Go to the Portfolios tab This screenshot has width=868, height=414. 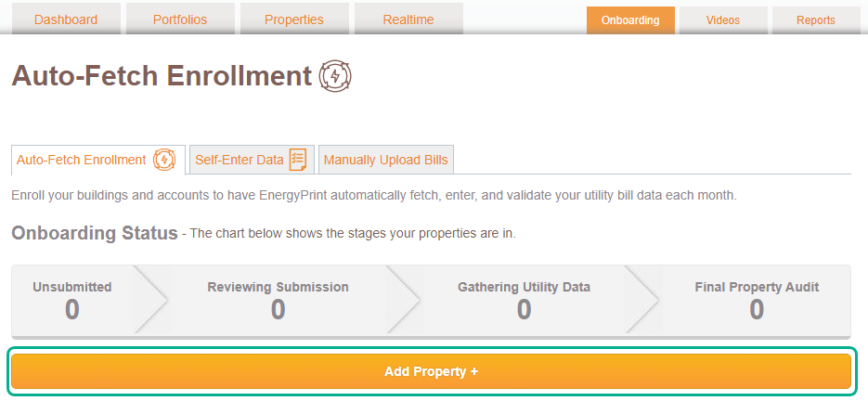click(180, 19)
